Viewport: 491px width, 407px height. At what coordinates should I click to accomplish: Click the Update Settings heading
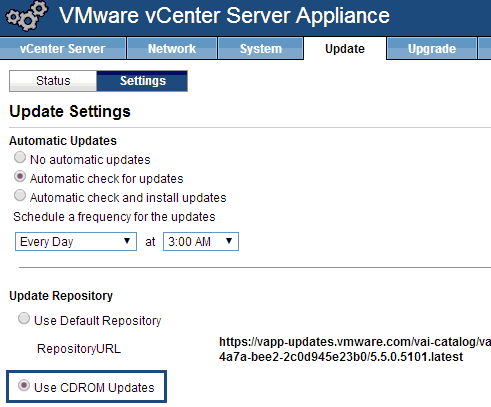click(70, 111)
